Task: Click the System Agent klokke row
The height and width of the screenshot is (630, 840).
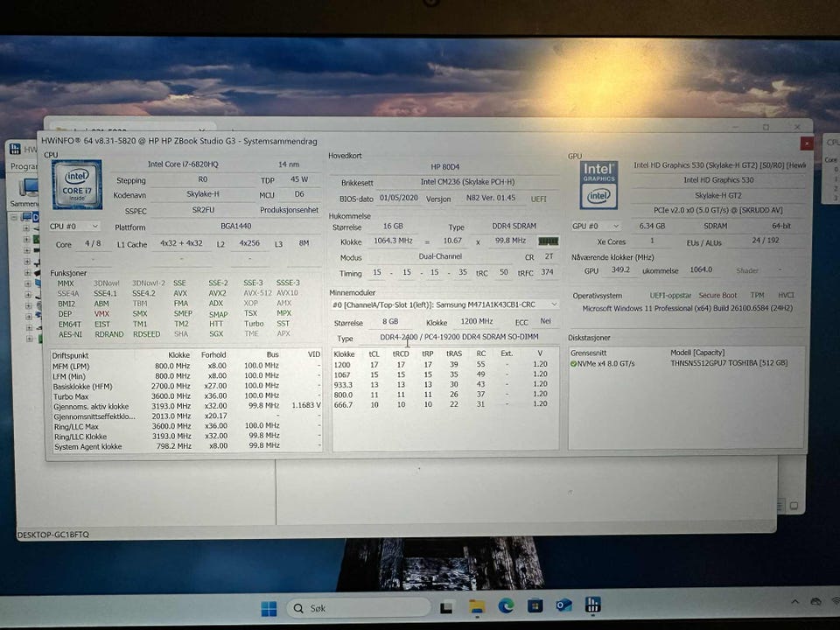Action: click(185, 445)
